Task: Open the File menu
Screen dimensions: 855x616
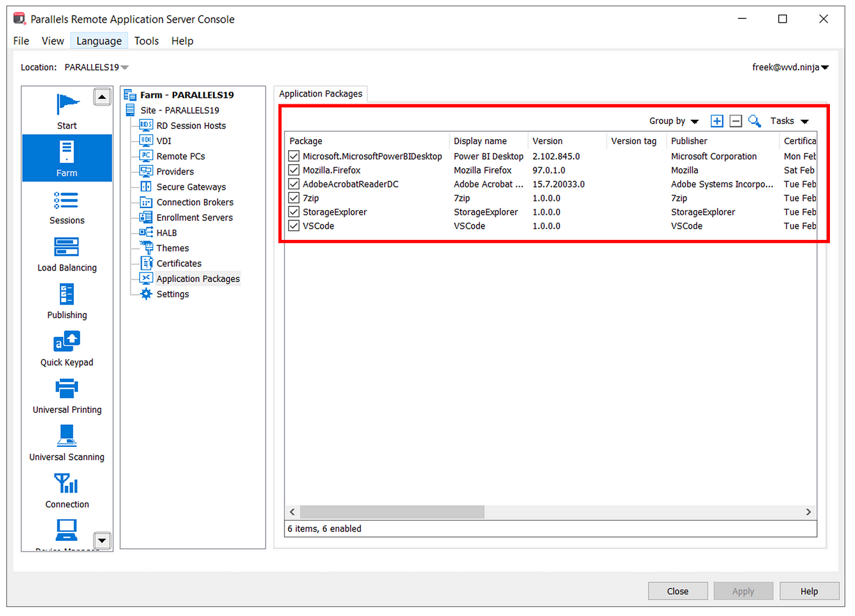Action: tap(21, 41)
